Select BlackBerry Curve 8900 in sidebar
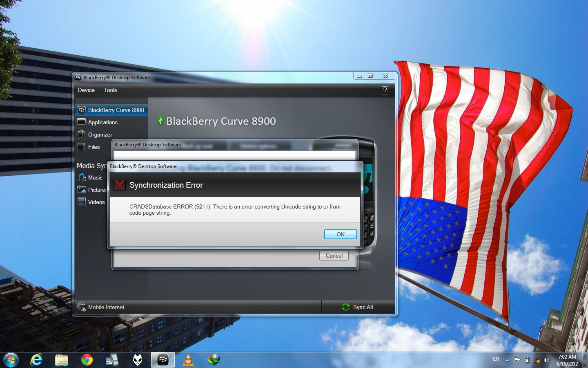 [111, 110]
